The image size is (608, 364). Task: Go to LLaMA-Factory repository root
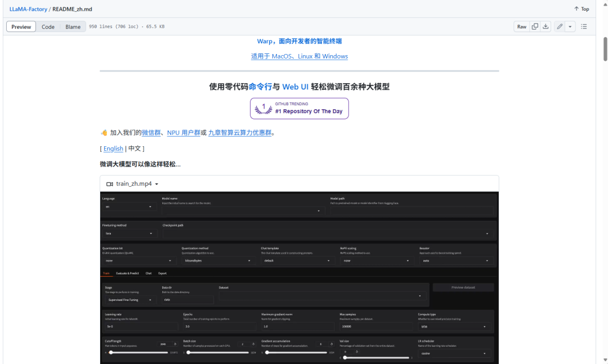coord(28,9)
